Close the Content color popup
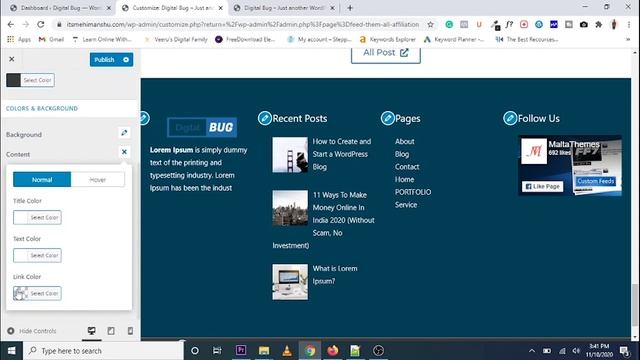640x360 pixels. pyautogui.click(x=124, y=152)
